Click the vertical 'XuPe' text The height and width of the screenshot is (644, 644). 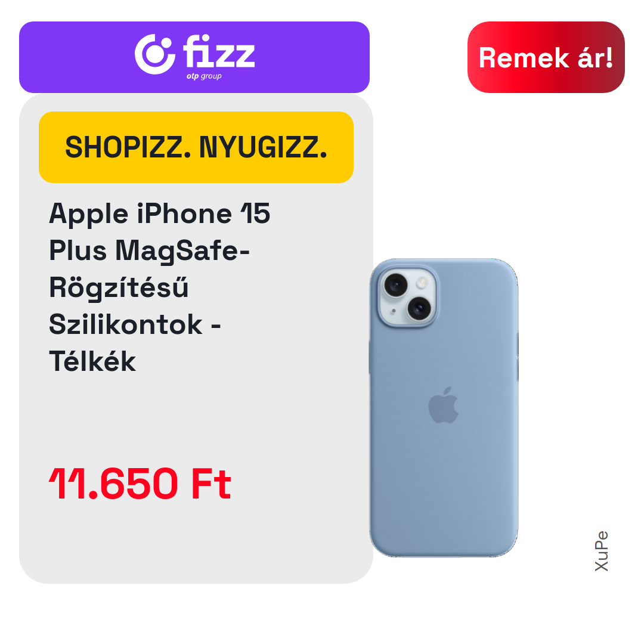[602, 551]
